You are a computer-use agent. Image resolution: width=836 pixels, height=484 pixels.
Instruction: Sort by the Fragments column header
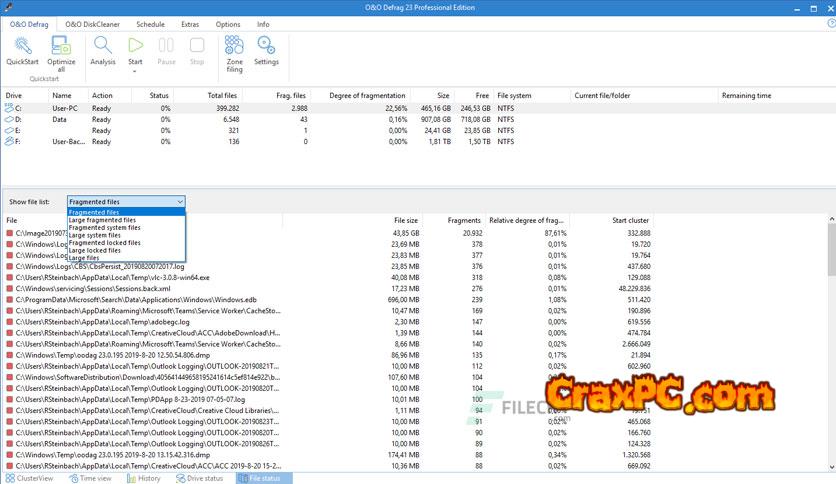click(464, 220)
